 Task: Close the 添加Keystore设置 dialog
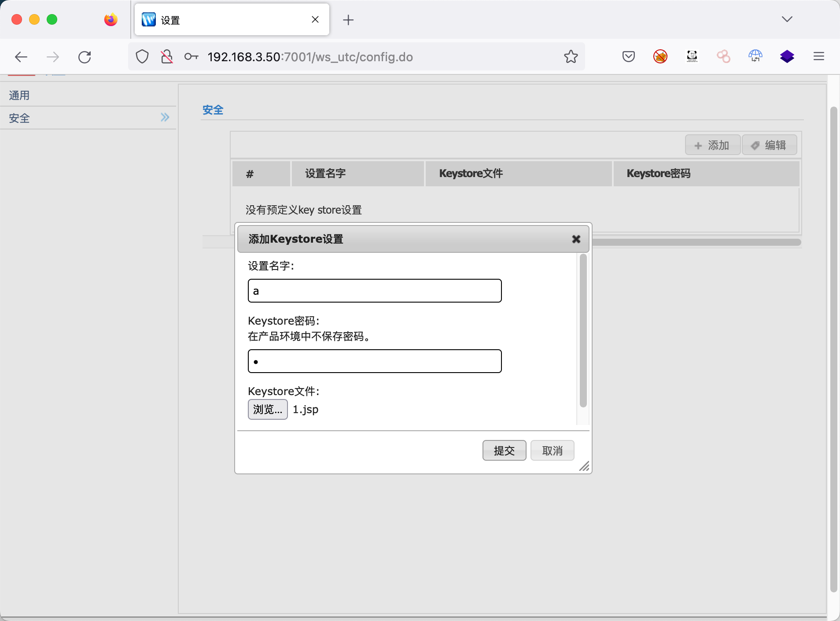point(576,239)
